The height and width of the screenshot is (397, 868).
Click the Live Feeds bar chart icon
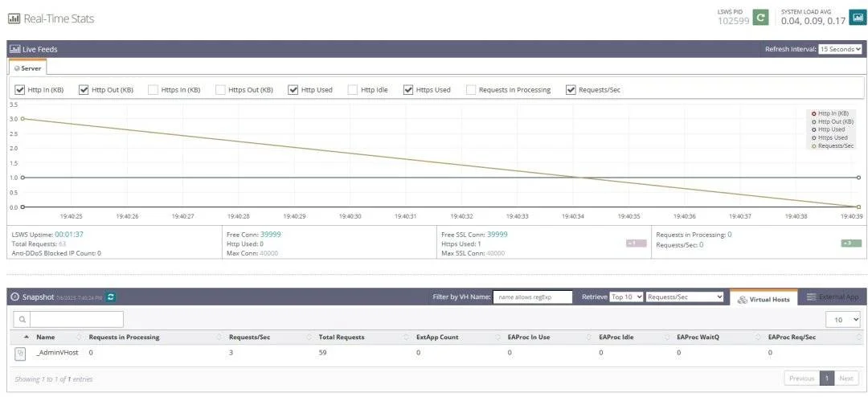tap(15, 49)
